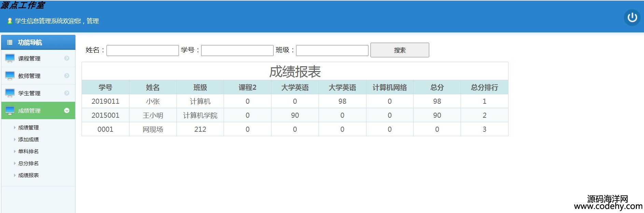Click the 功能导航 list icon
The height and width of the screenshot is (213, 644).
point(10,42)
